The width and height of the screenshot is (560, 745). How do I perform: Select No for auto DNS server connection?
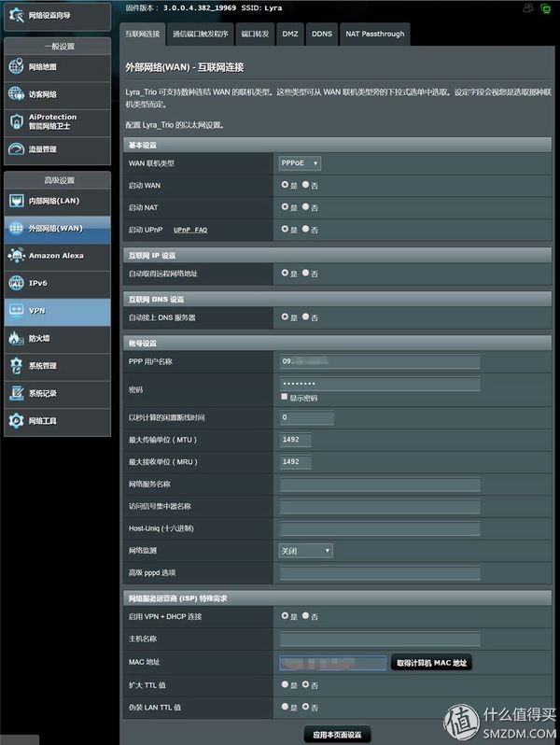305,316
